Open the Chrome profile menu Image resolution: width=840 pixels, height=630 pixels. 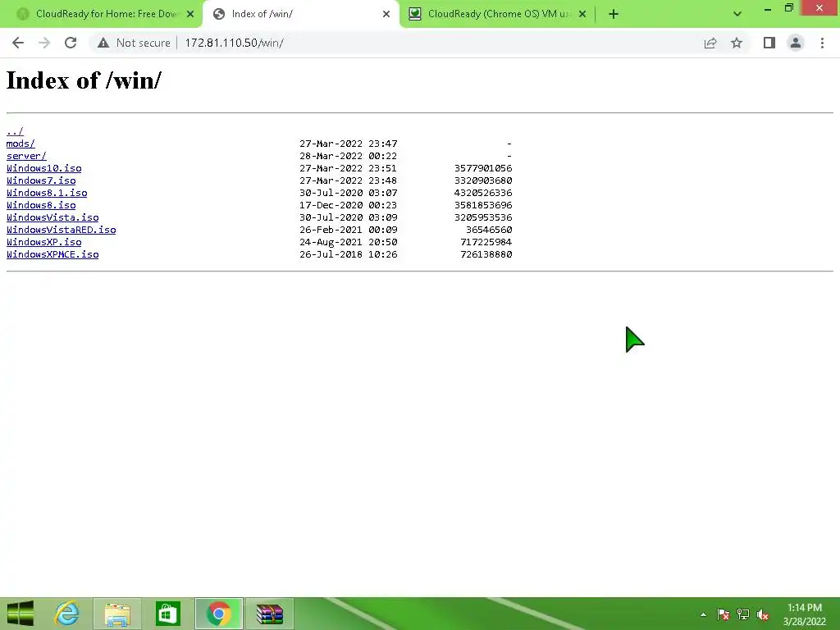click(796, 43)
